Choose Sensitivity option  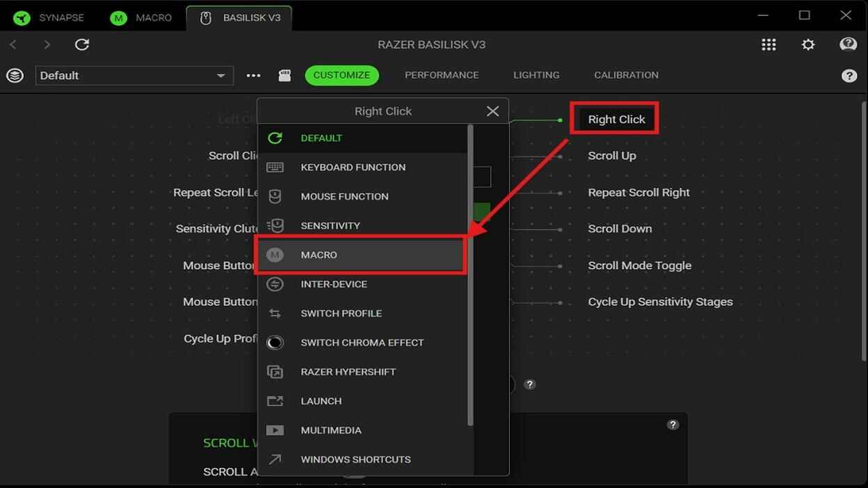(x=363, y=226)
